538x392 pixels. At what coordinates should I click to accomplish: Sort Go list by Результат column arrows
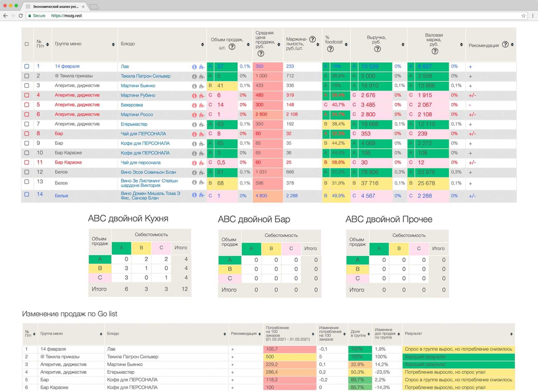511,334
